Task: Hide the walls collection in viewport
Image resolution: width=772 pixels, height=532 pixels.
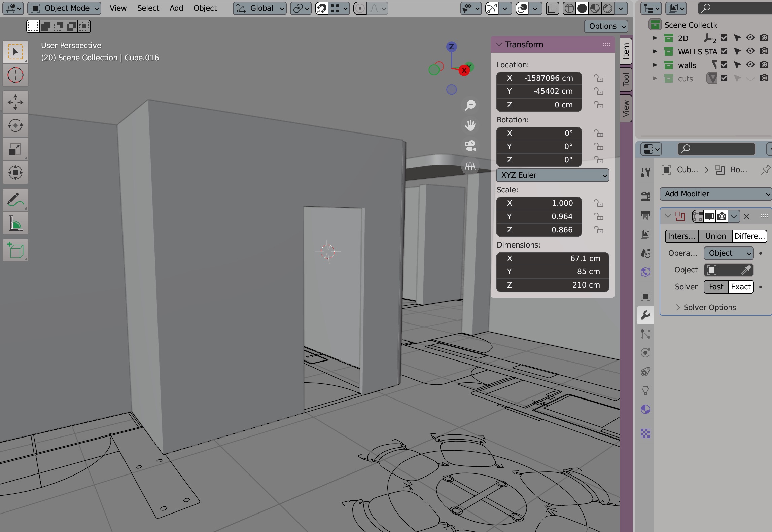Action: tap(750, 65)
